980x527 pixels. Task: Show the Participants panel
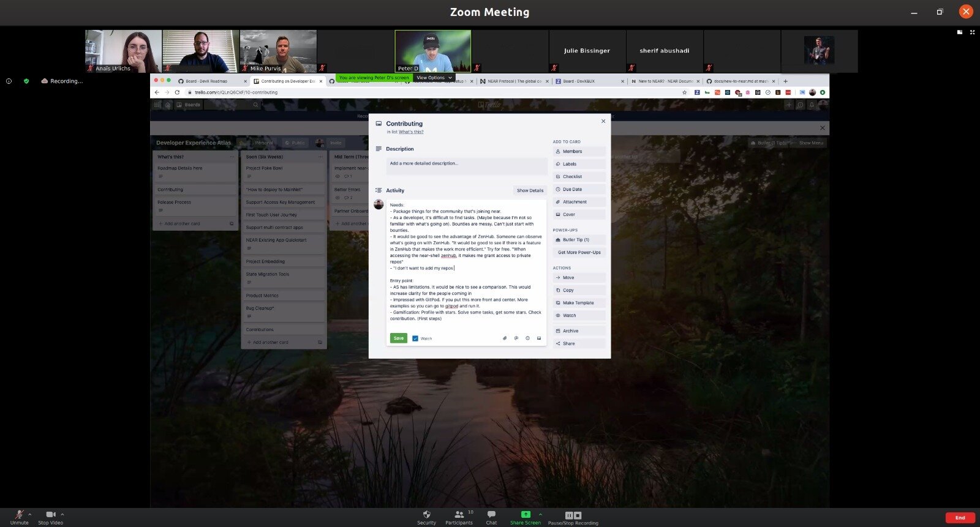tap(459, 517)
